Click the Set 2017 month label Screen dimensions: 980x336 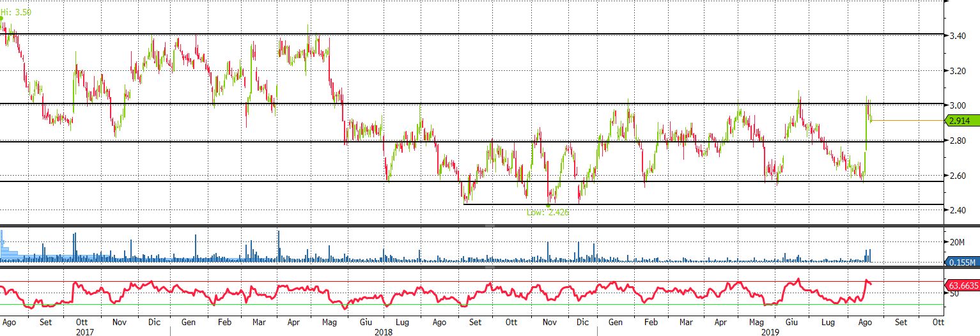tap(45, 323)
